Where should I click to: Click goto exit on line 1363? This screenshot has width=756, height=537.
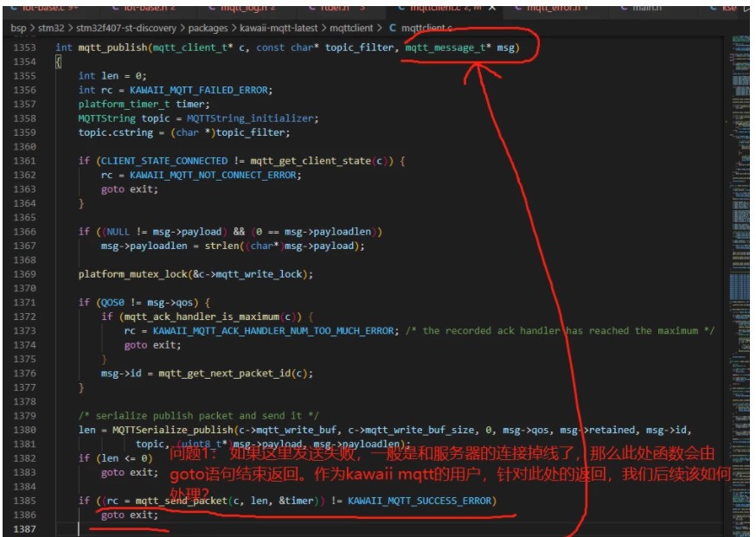point(129,189)
